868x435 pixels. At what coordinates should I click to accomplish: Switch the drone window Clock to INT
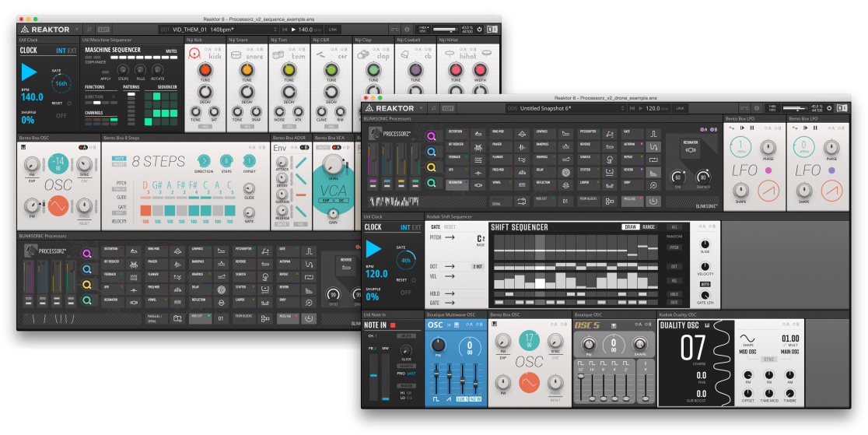coord(406,228)
